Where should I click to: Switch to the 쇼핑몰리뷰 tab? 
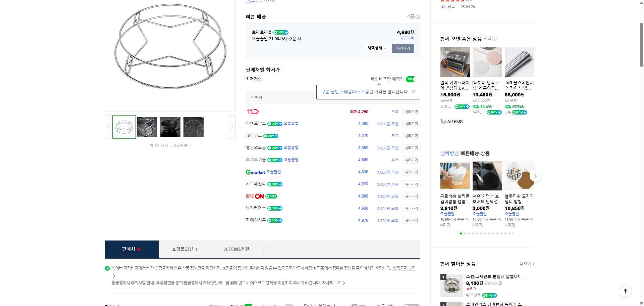184,249
